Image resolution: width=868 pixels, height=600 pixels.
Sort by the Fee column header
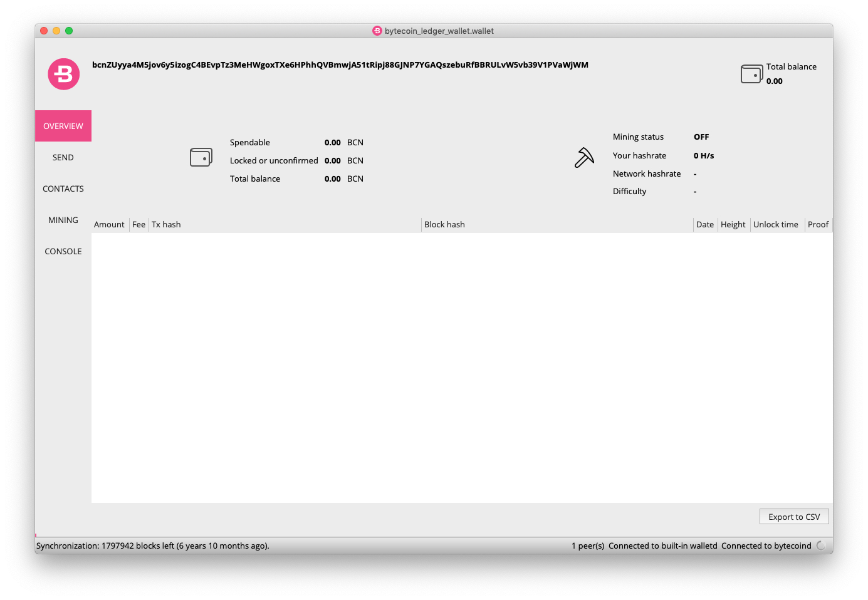[139, 224]
